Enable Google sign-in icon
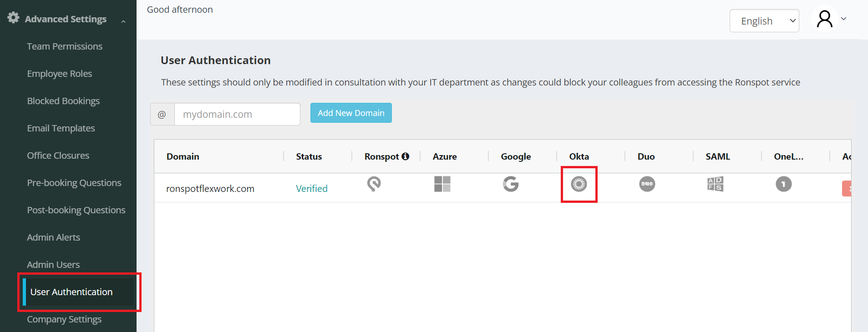The height and width of the screenshot is (332, 868). click(x=511, y=184)
